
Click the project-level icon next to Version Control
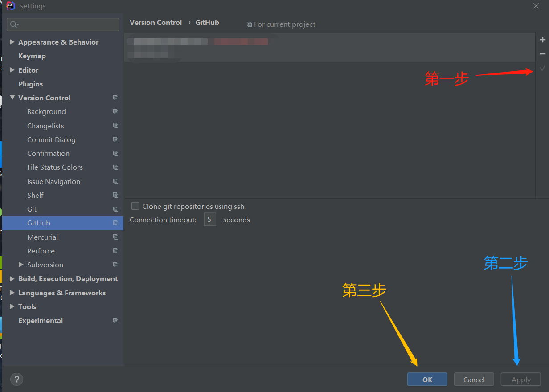click(x=116, y=98)
